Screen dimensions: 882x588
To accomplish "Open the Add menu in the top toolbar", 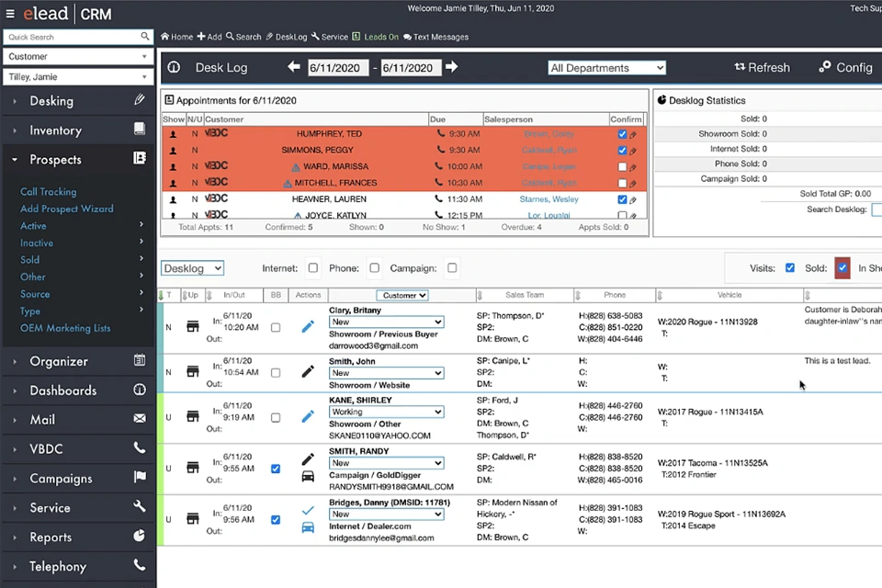I will click(209, 37).
